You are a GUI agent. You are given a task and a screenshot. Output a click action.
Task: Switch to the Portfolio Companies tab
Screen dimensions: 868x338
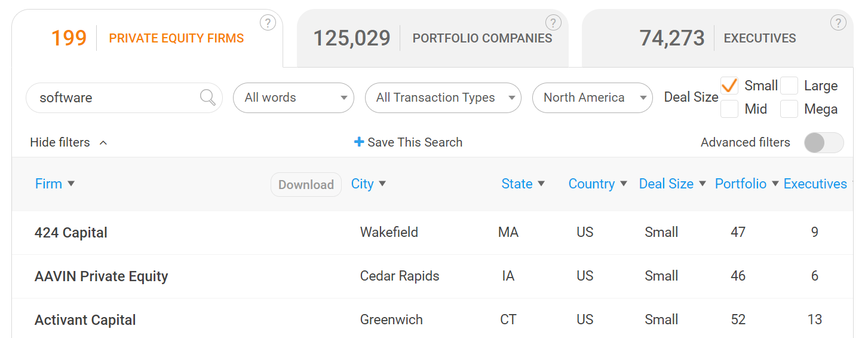coord(433,38)
